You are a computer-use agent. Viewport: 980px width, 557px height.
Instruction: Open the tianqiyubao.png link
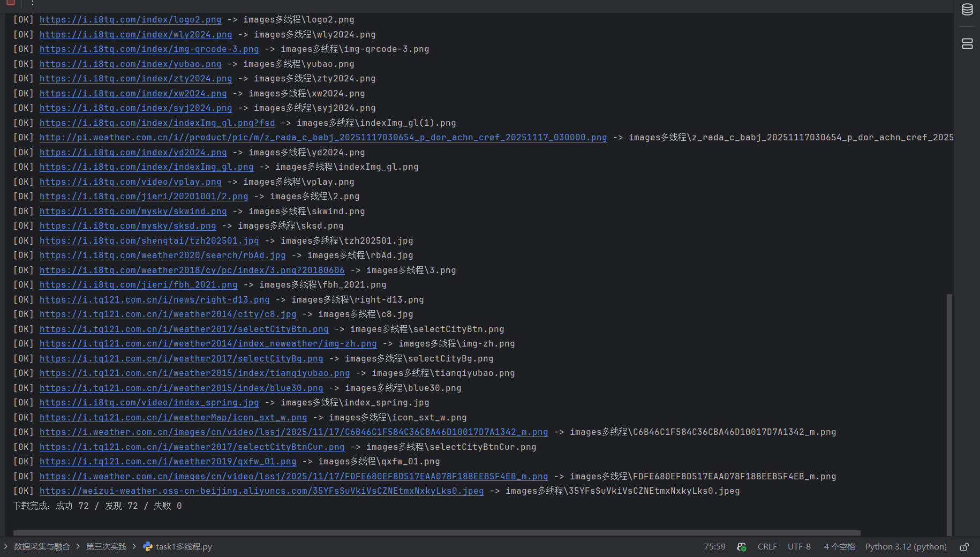click(194, 373)
